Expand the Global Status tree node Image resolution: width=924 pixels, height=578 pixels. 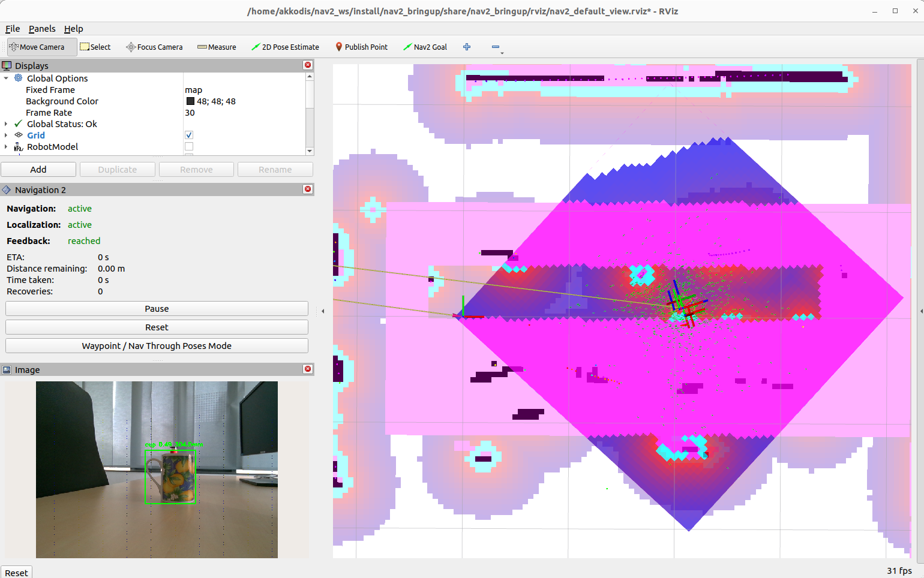coord(6,124)
